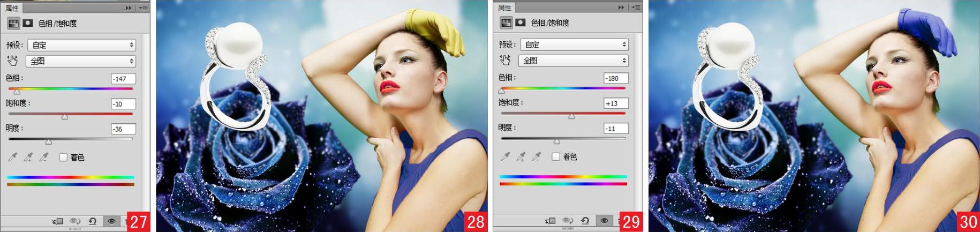Image resolution: width=980 pixels, height=232 pixels.
Task: Collapse panel 27 with double-arrow icon
Action: [x=129, y=8]
